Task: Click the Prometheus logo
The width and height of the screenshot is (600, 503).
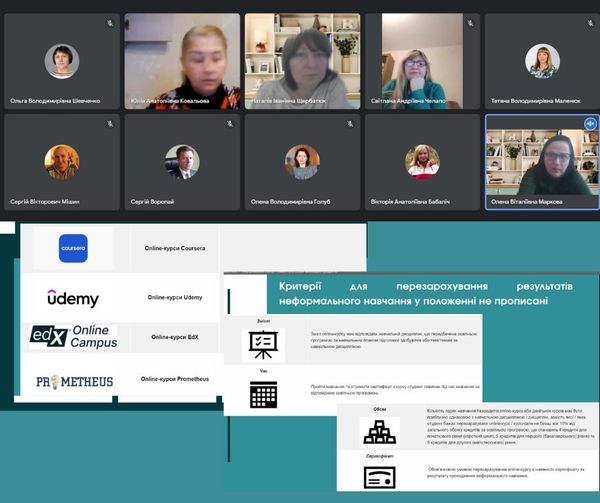Action: pyautogui.click(x=73, y=380)
